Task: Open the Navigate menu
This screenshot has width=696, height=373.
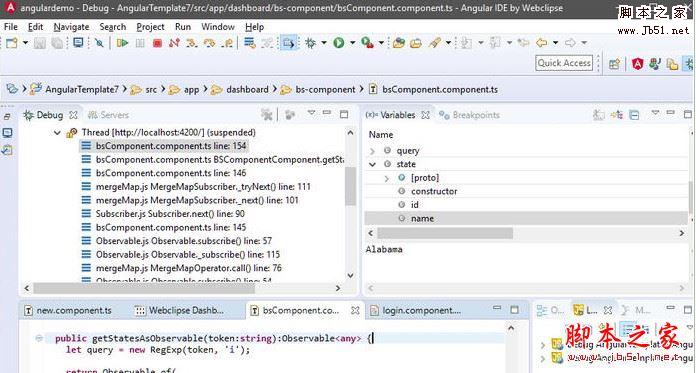Action: (71, 27)
